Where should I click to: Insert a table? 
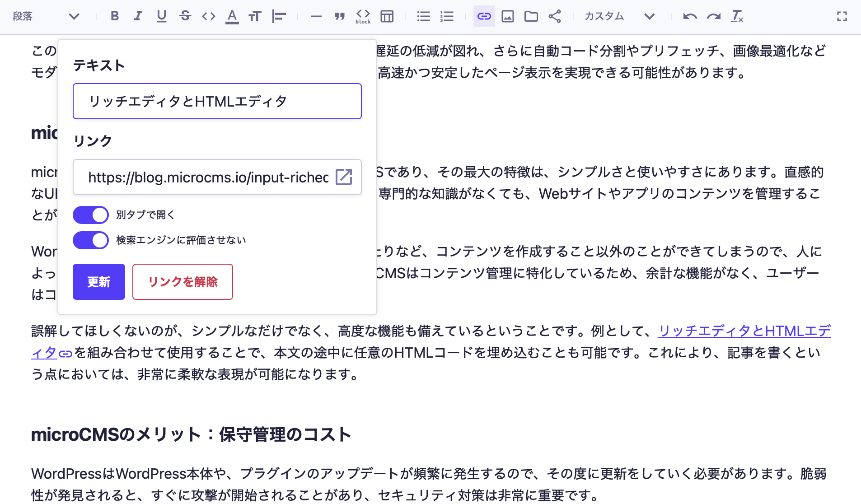pos(387,16)
